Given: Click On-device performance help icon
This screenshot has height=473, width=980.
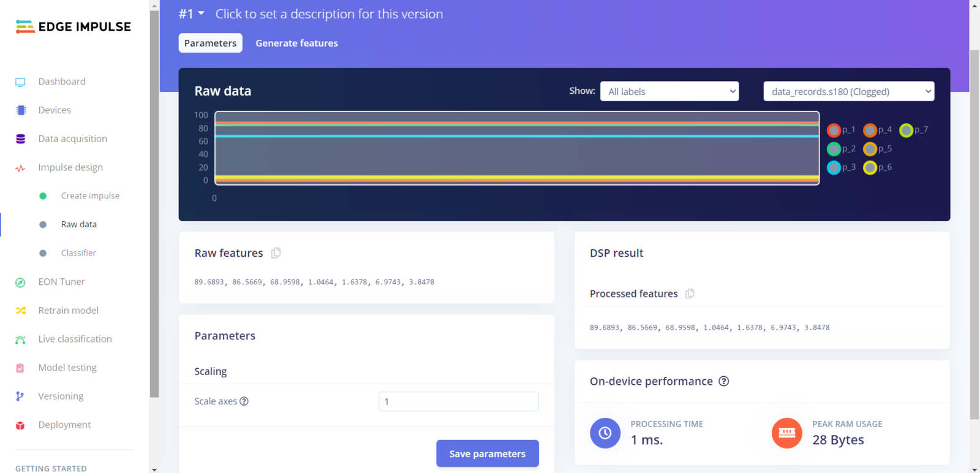Looking at the screenshot, I should (723, 381).
